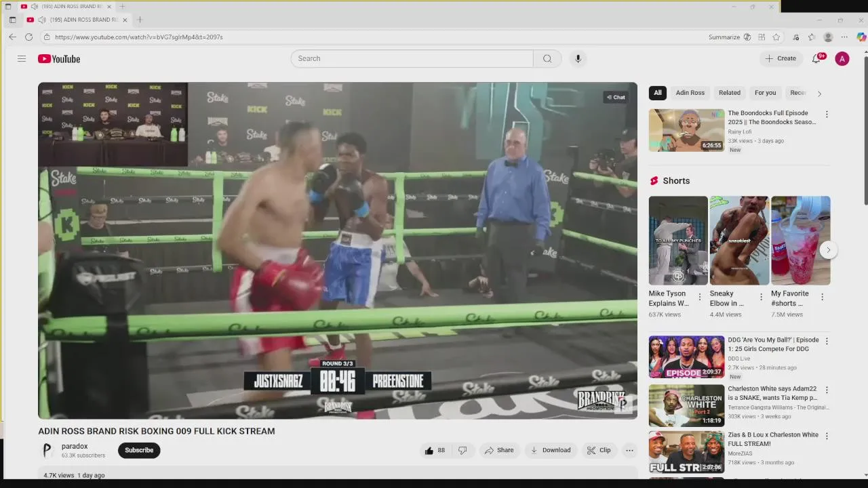Open options for Mike Tyson Explains short
The width and height of the screenshot is (868, 488).
700,297
